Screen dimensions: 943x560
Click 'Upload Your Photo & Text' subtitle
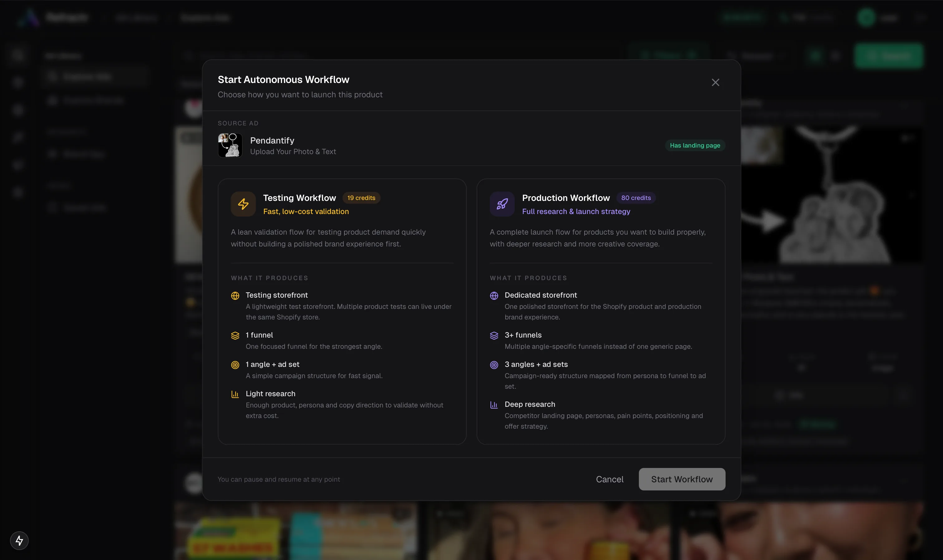pyautogui.click(x=293, y=151)
